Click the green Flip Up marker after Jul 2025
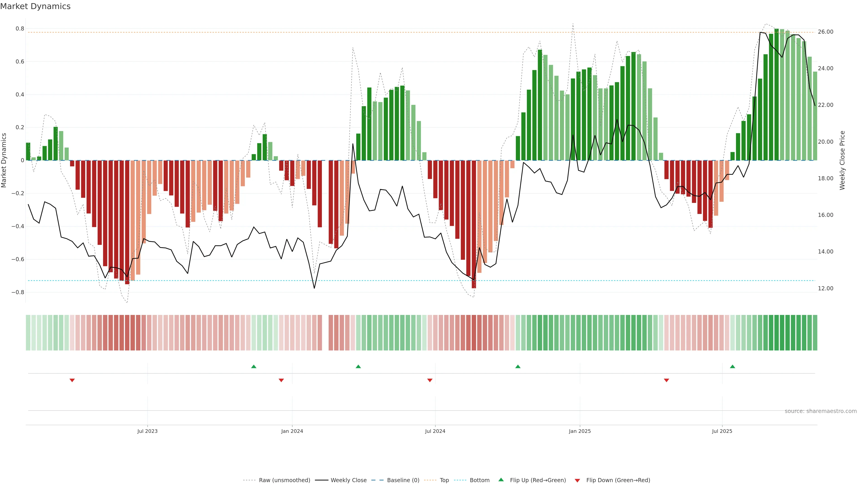The width and height of the screenshot is (868, 488). point(733,366)
